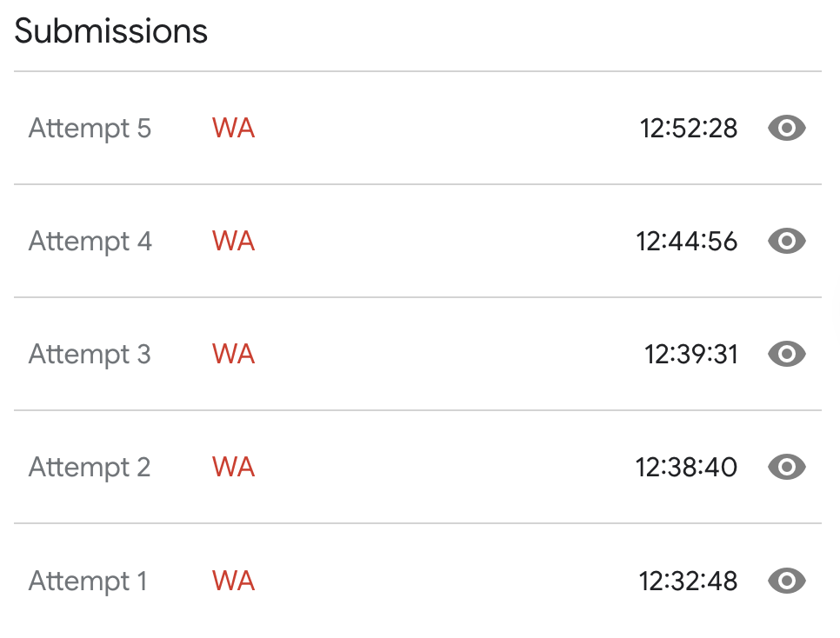
Task: Click the 12:52:28 timestamp
Action: (689, 129)
